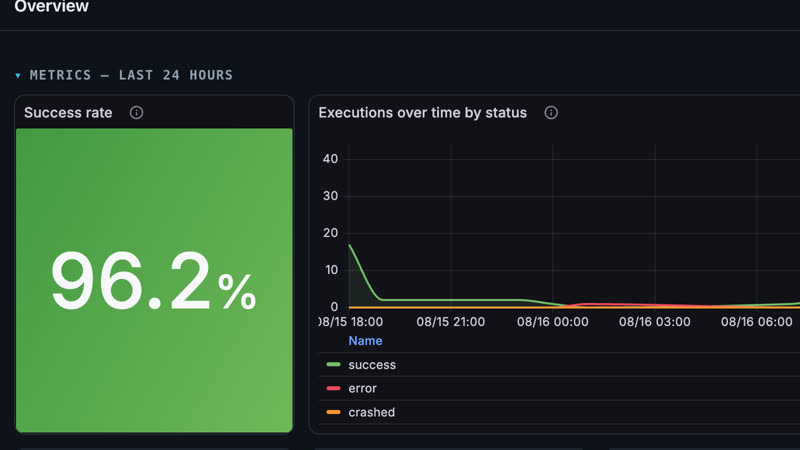
Task: Click the Overview heading
Action: click(52, 6)
